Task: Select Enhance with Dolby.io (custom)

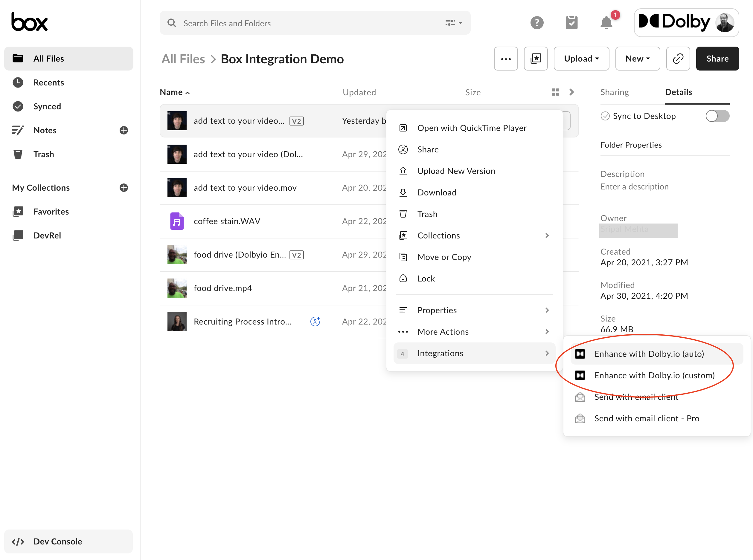Action: [657, 375]
